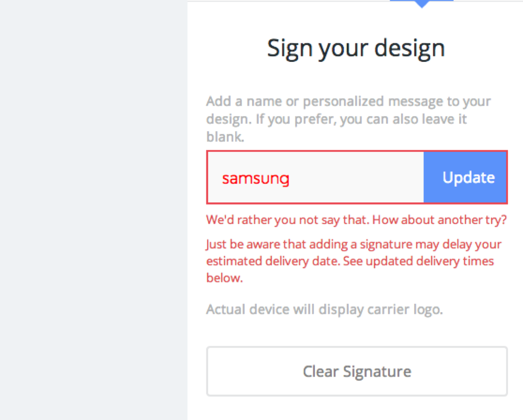Click 'We'd rather you not say that' error
Viewport: 523px width, 420px height.
288,220
